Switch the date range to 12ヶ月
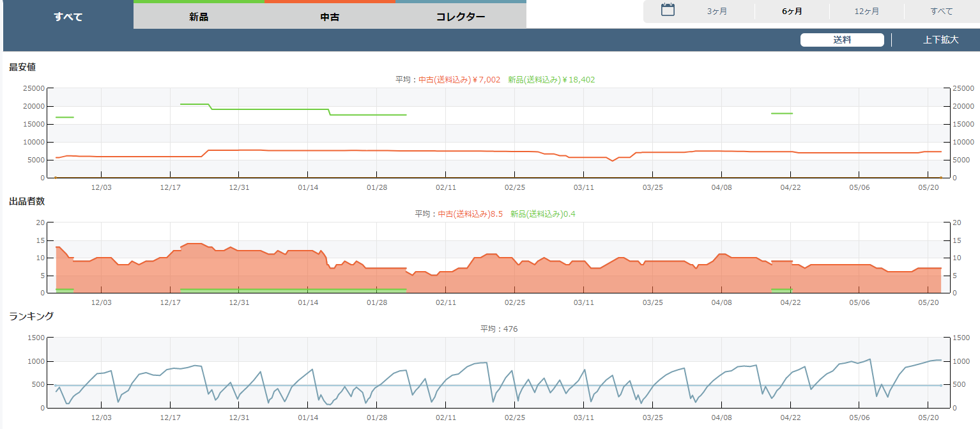980x429 pixels. tap(866, 12)
